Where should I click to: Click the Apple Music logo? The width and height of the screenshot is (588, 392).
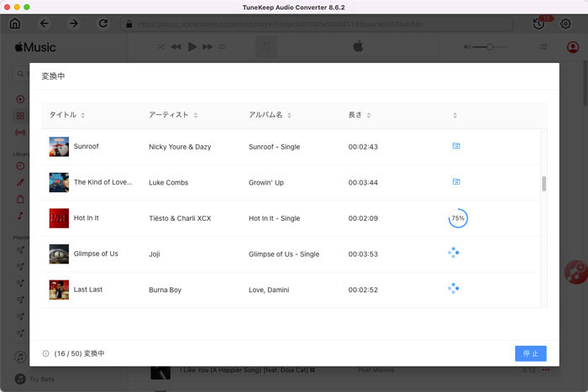(x=35, y=47)
